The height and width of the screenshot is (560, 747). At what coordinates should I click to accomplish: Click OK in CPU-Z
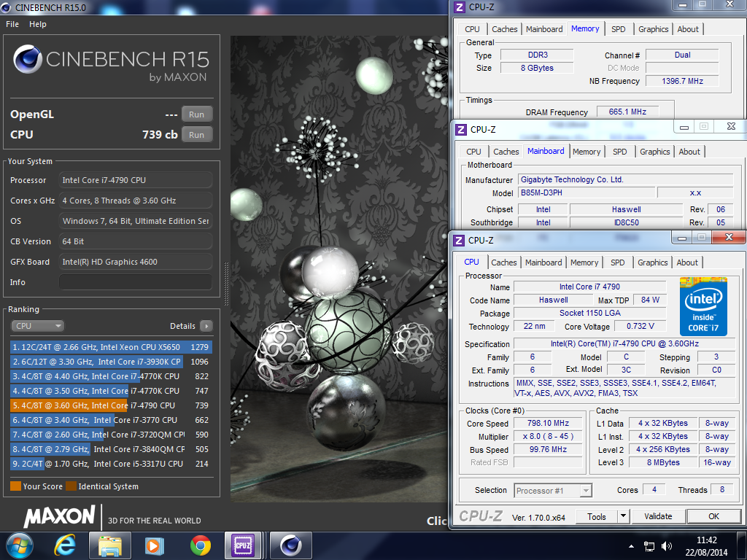click(713, 517)
